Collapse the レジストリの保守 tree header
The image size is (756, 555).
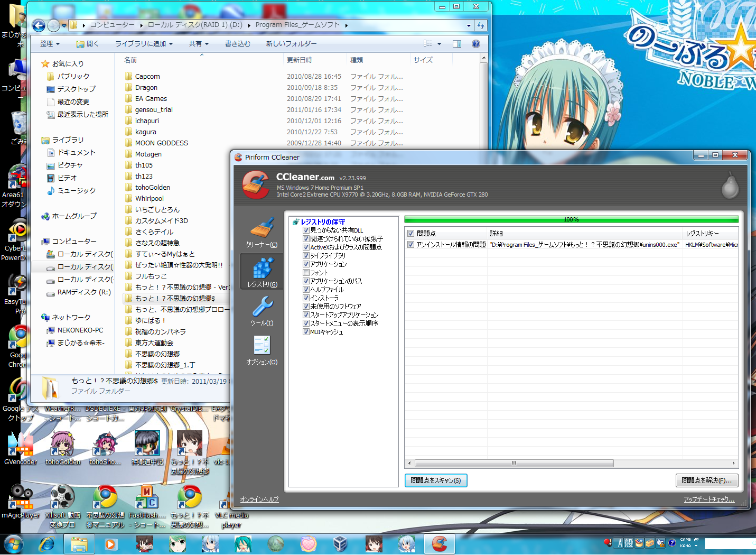323,222
